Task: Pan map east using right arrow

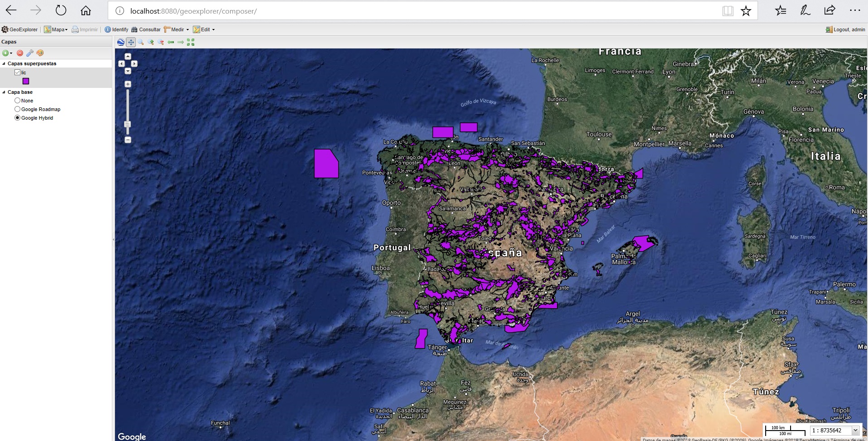Action: (134, 63)
